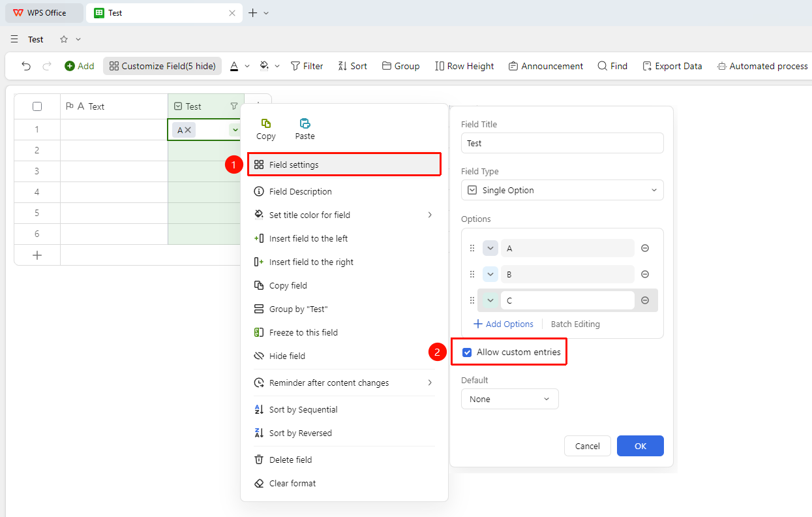The image size is (812, 517).
Task: Click the font color A icon
Action: 234,66
